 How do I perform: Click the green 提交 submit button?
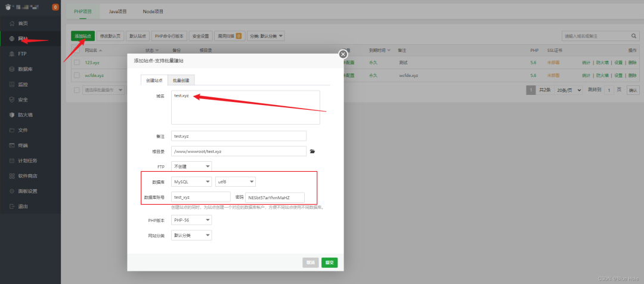click(329, 263)
